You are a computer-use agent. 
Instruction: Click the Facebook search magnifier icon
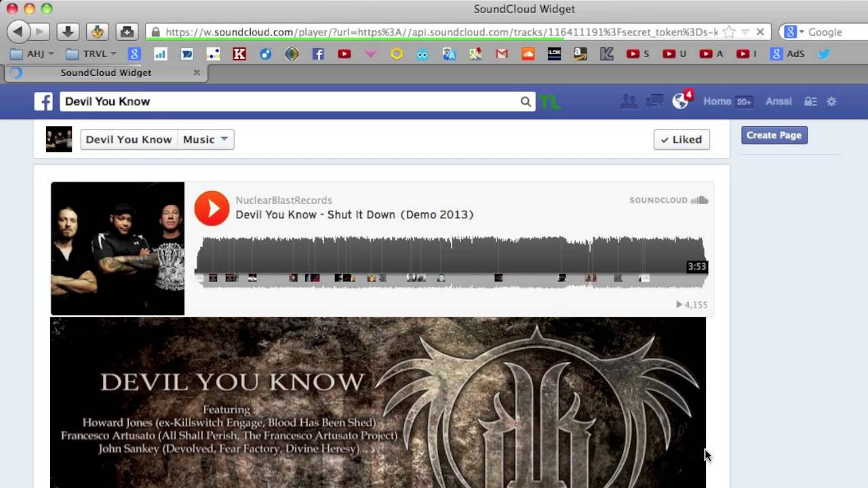click(x=526, y=102)
